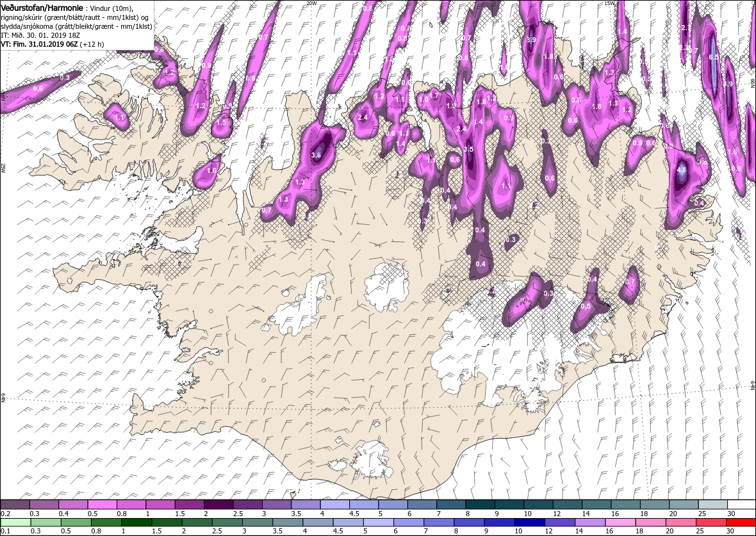
Task: Click the '6.5' precipitation value on the map
Action: [x=714, y=57]
